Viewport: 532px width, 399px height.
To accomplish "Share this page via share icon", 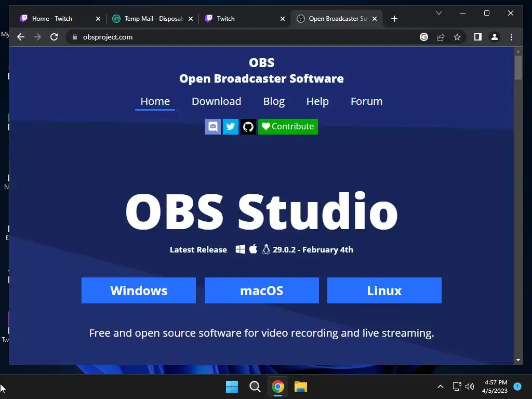I will point(441,37).
